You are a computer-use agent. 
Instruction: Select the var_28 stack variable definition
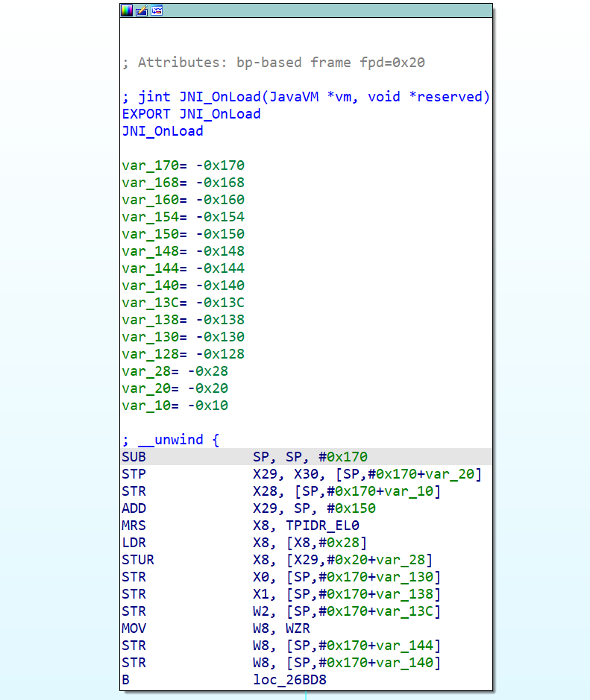click(175, 371)
